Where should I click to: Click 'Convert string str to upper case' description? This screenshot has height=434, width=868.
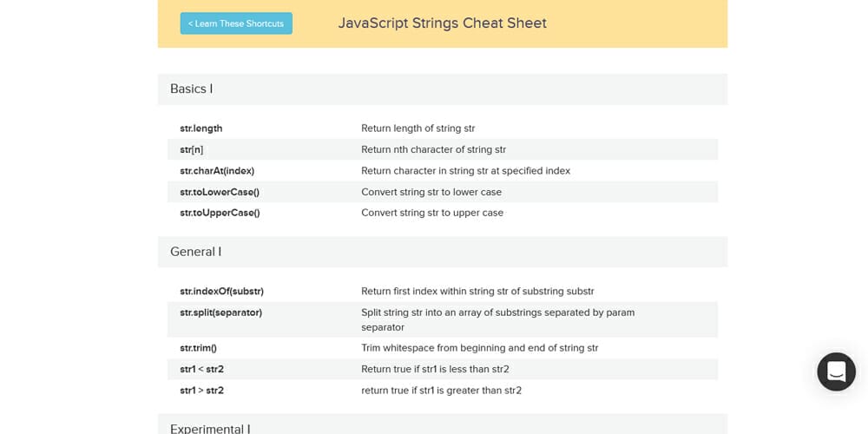pyautogui.click(x=432, y=214)
